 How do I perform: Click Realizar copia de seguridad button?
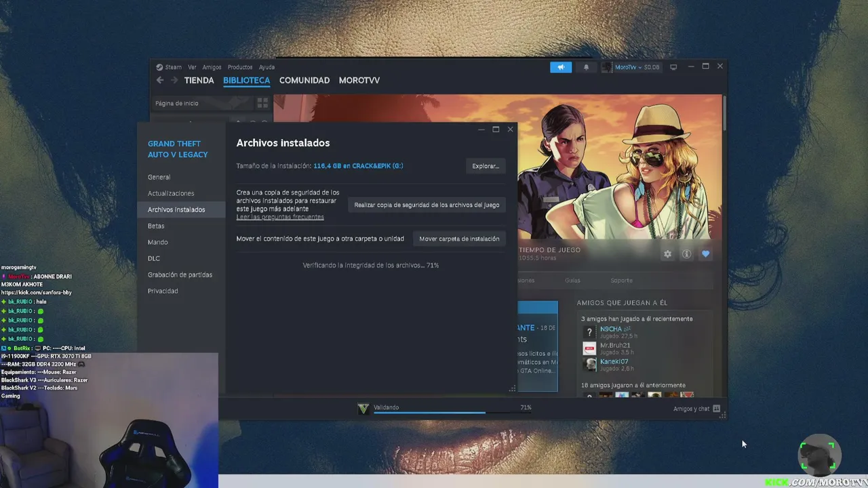coord(427,205)
